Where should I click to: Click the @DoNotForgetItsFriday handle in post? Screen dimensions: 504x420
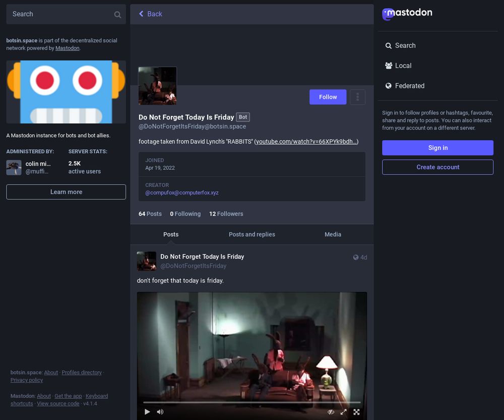[193, 266]
